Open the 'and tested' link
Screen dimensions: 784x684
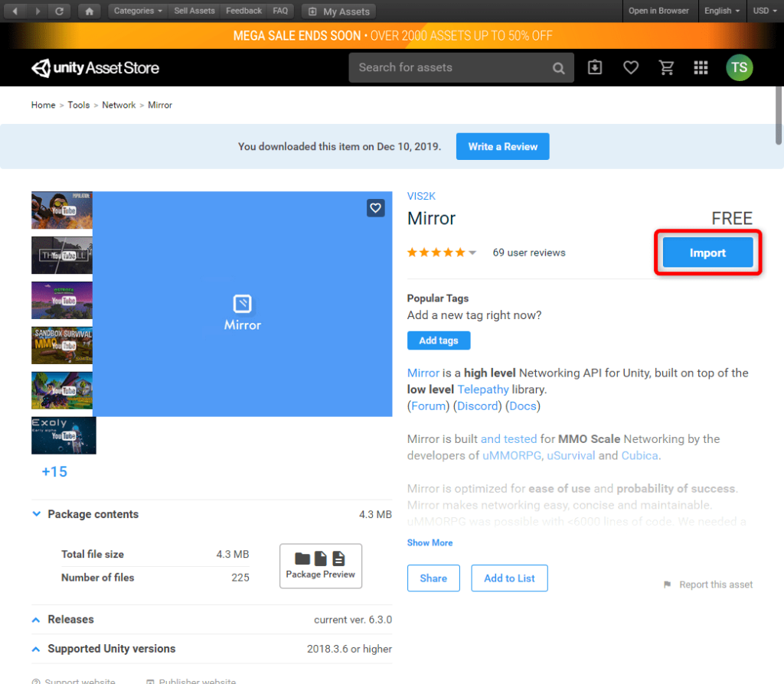(x=508, y=438)
